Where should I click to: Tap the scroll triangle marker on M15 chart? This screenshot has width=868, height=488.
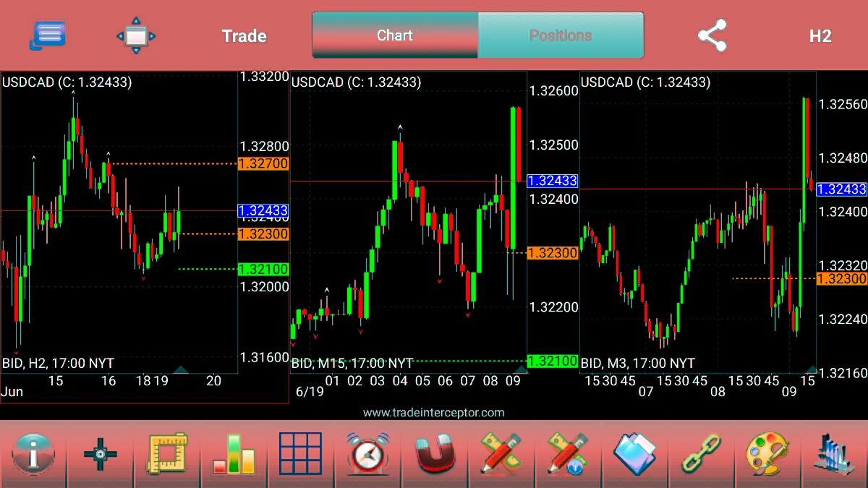pos(521,369)
